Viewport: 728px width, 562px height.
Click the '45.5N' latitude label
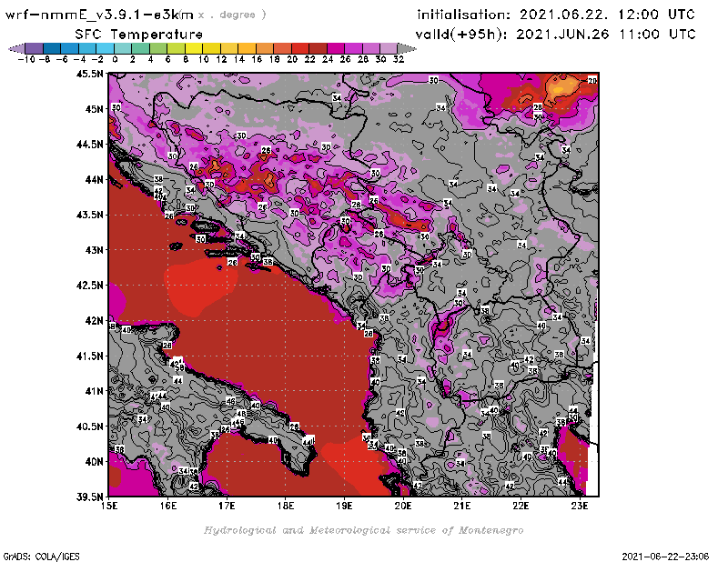coord(89,74)
